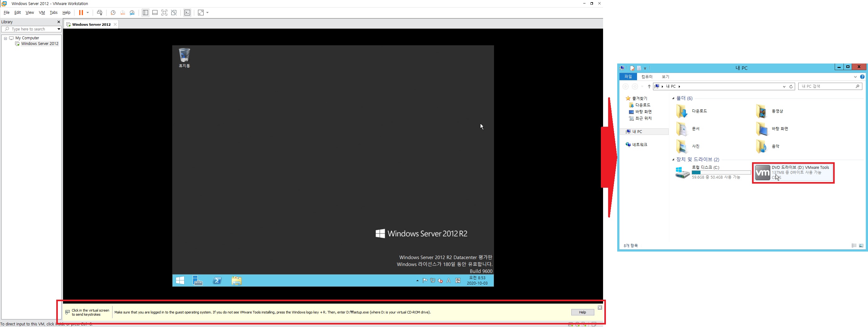Toggle the console view button
868x327 pixels.
pyautogui.click(x=187, y=13)
